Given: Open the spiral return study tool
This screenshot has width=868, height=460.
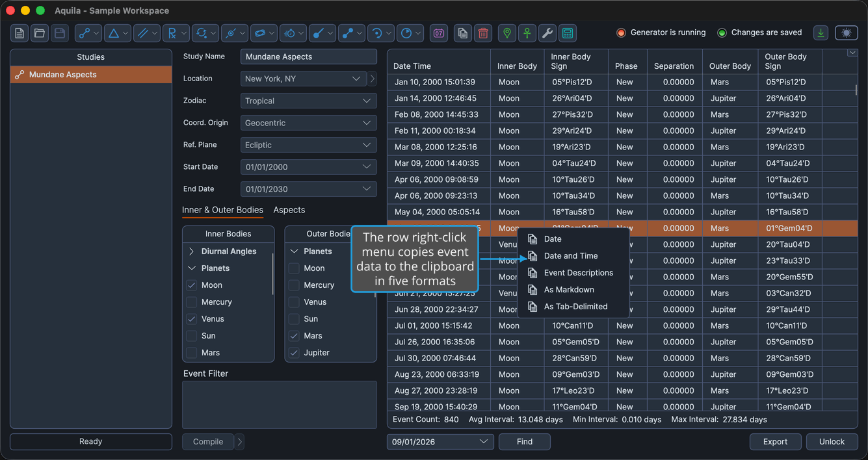Looking at the screenshot, I should pos(381,33).
